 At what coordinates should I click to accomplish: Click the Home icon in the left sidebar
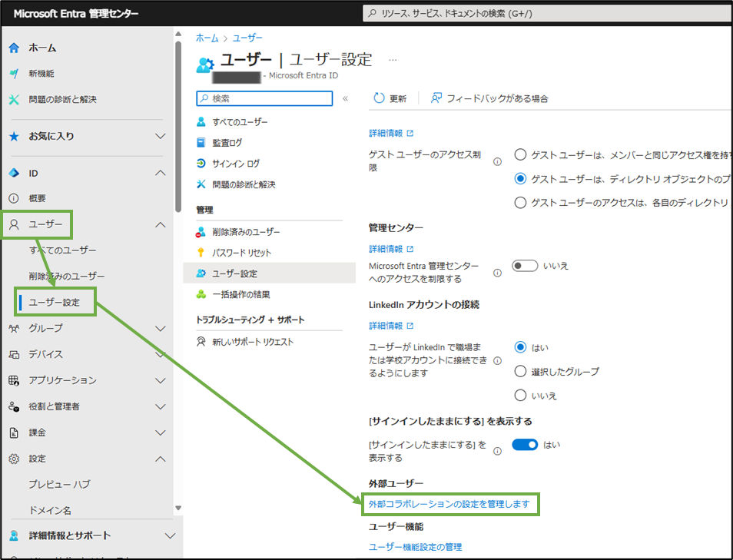click(14, 48)
